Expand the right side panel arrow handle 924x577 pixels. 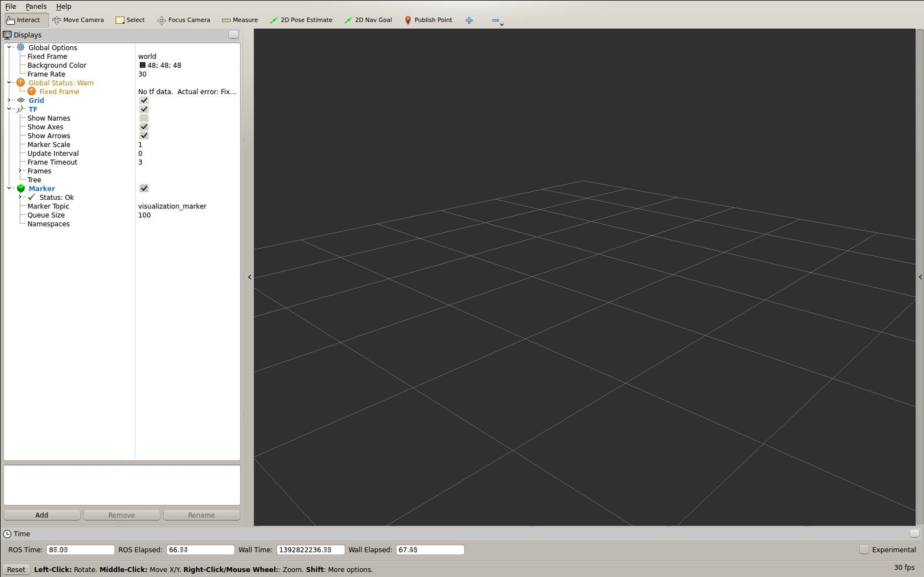[920, 277]
